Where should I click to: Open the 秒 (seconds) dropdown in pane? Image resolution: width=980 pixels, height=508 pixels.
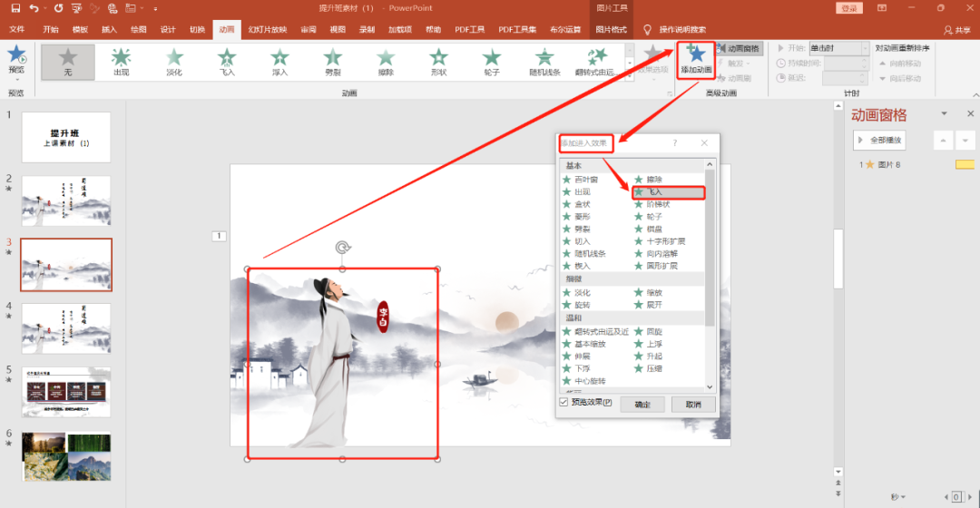coord(898,497)
